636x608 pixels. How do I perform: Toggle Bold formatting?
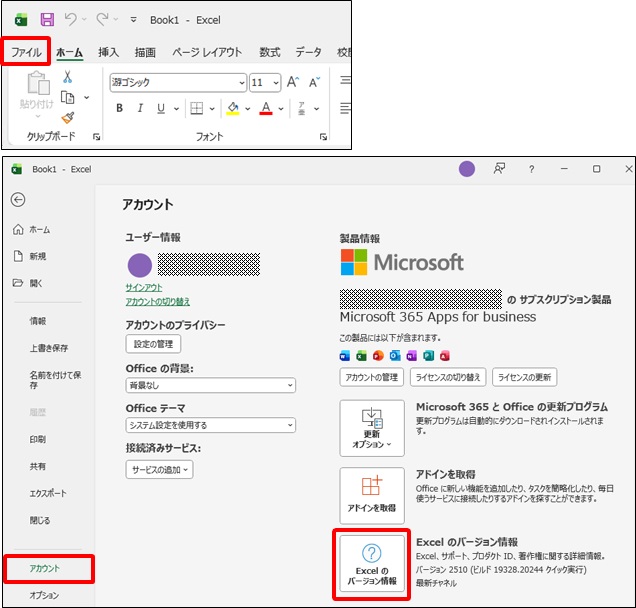click(119, 108)
